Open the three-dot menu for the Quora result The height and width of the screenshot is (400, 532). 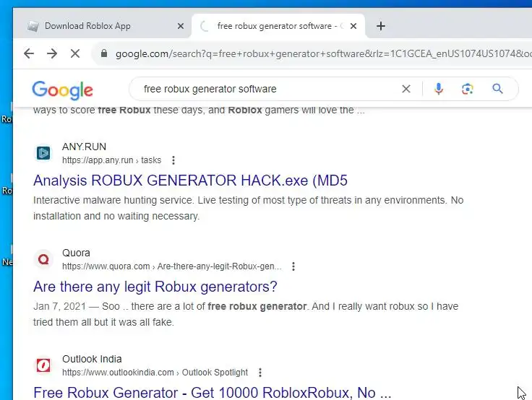293,266
